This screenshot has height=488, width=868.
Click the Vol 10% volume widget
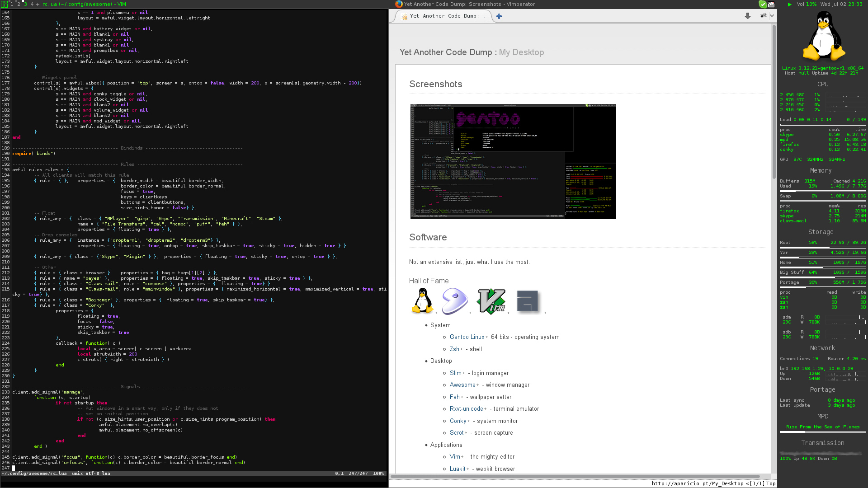click(x=807, y=4)
